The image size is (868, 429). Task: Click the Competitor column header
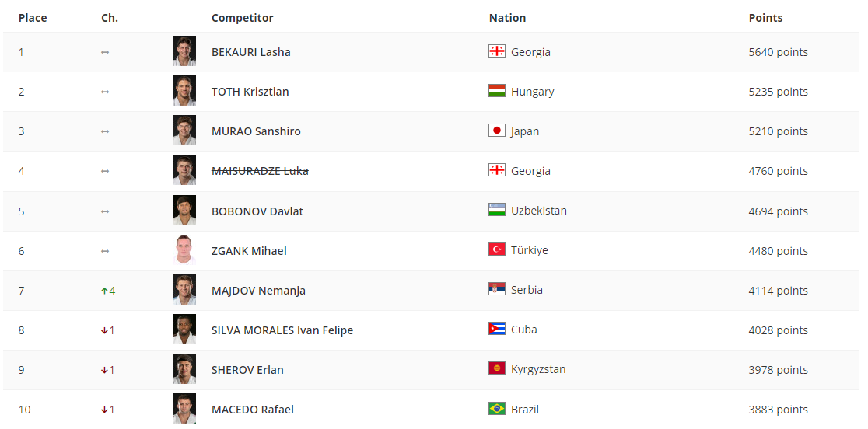tap(242, 18)
